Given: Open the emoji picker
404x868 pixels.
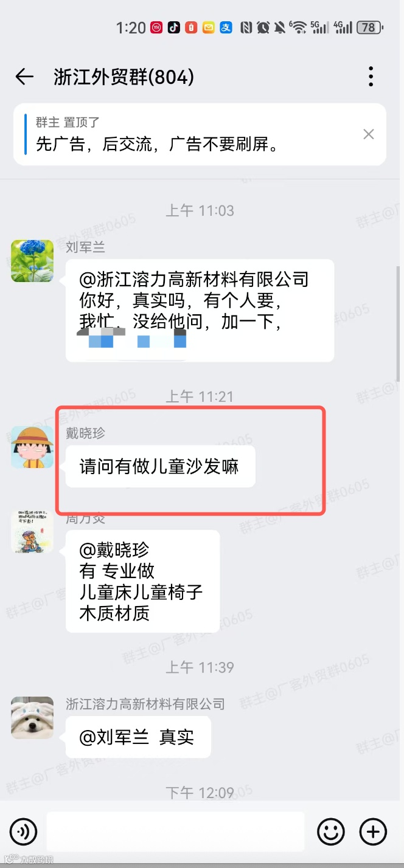Looking at the screenshot, I should pyautogui.click(x=331, y=832).
